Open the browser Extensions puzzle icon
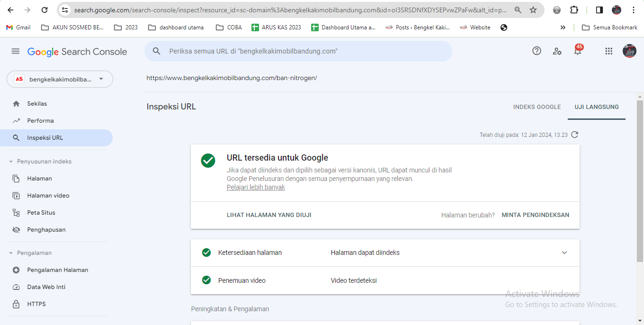Image resolution: width=644 pixels, height=325 pixels. click(574, 10)
